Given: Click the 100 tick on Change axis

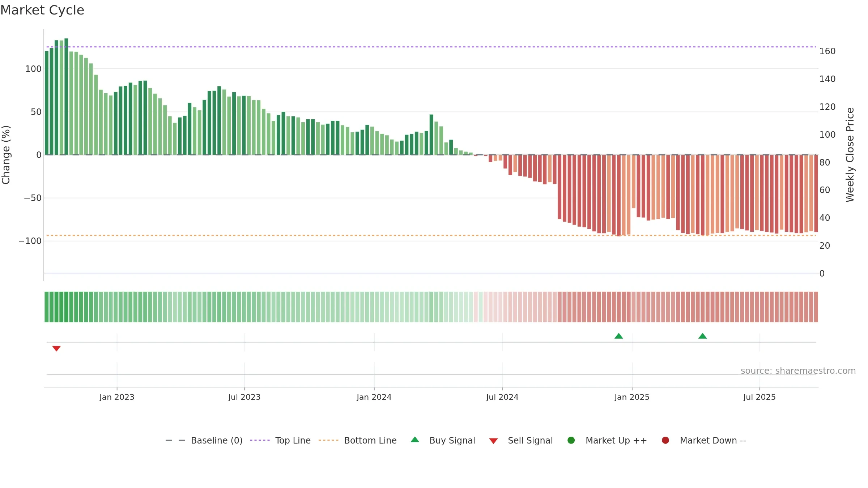Looking at the screenshot, I should [33, 69].
